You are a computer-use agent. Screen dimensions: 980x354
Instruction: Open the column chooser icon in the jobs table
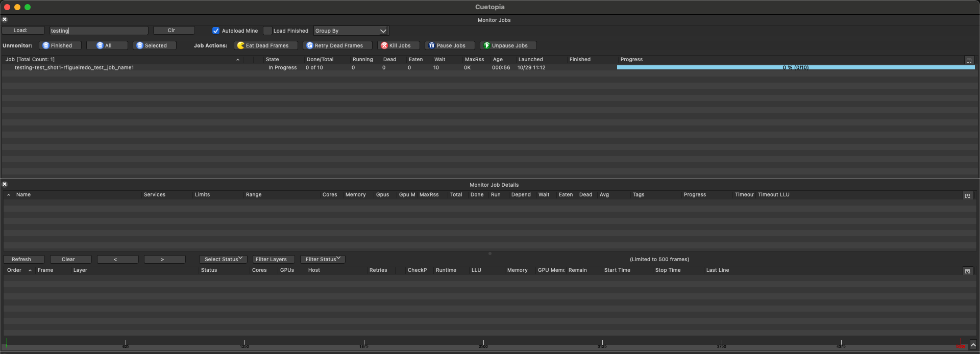pos(969,60)
